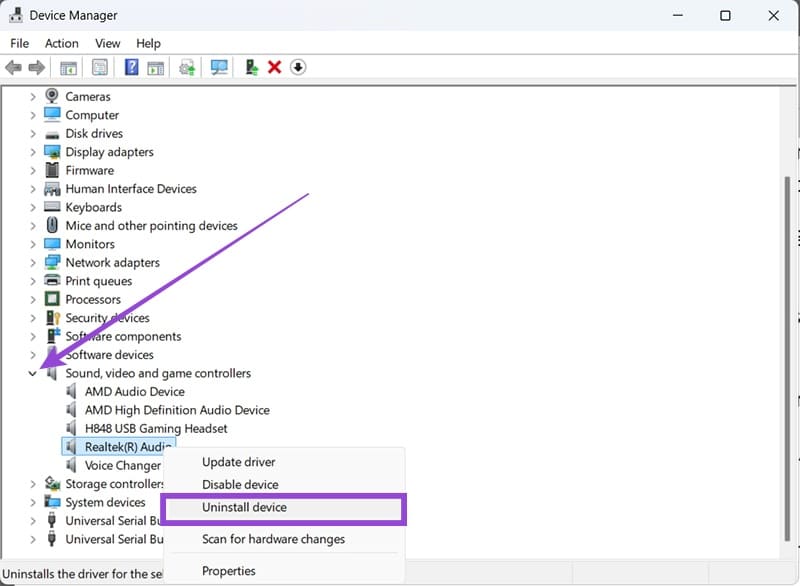The height and width of the screenshot is (586, 800).
Task: Click the Properties toolbar icon
Action: (100, 67)
